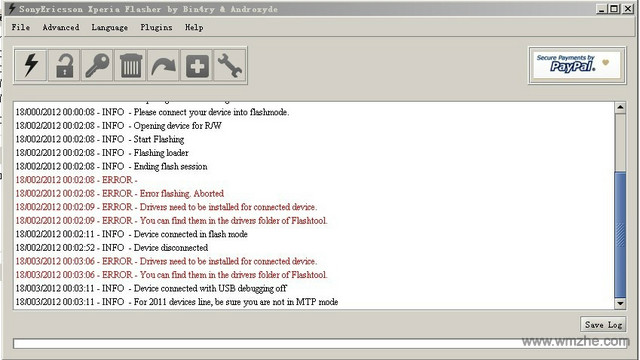Open the wrench tools icon
640x360 pixels.
[x=230, y=65]
